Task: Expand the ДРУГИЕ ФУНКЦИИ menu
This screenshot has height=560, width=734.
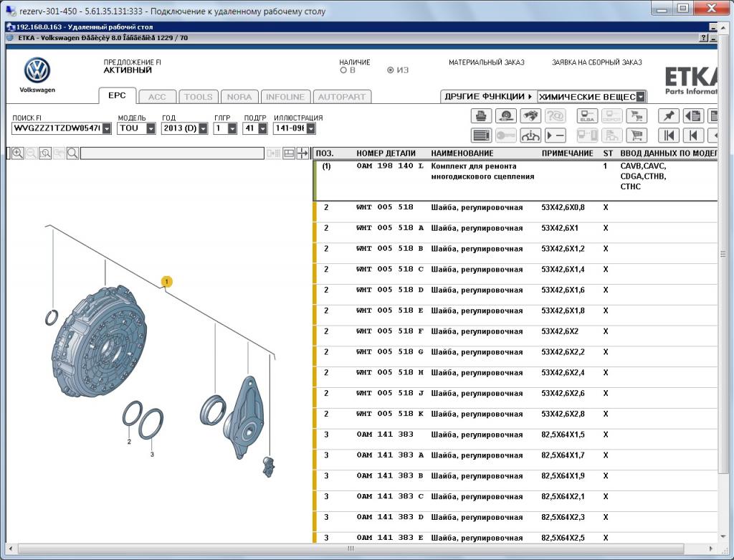Action: [x=488, y=97]
